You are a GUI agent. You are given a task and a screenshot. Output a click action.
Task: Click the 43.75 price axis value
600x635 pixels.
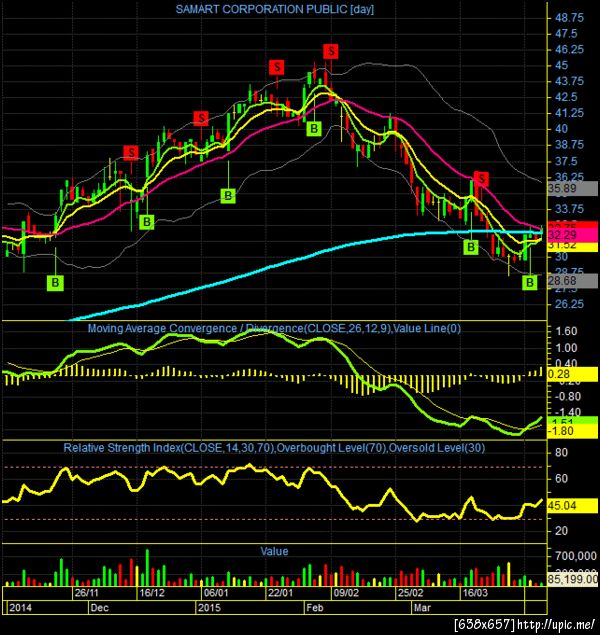pyautogui.click(x=569, y=81)
